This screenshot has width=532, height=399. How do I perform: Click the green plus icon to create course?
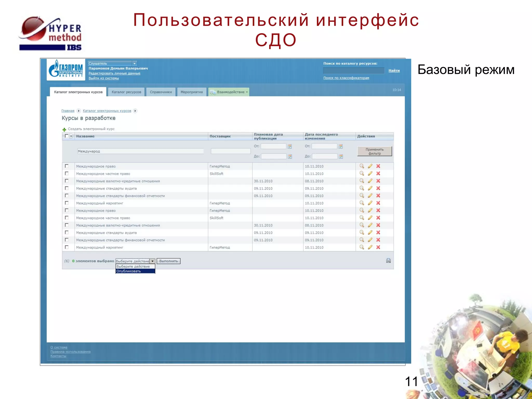[x=64, y=129]
